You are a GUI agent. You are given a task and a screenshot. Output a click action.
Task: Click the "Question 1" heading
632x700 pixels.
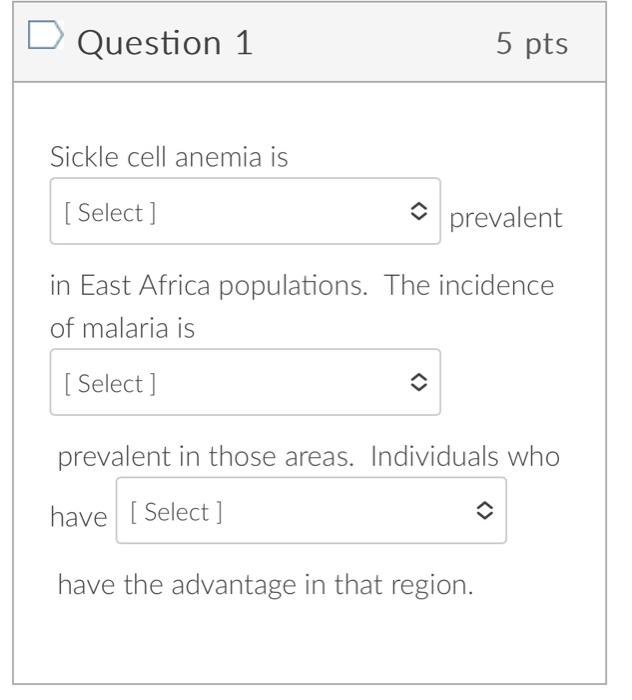click(x=165, y=43)
